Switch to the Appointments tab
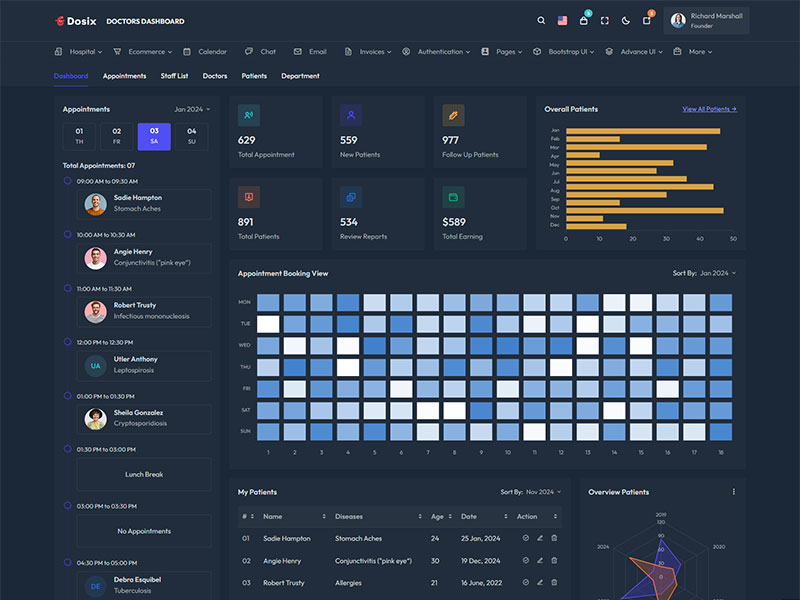The height and width of the screenshot is (600, 800). (125, 75)
